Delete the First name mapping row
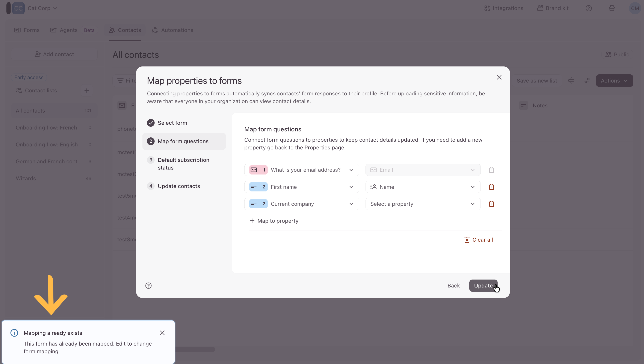644x364 pixels. 491,187
